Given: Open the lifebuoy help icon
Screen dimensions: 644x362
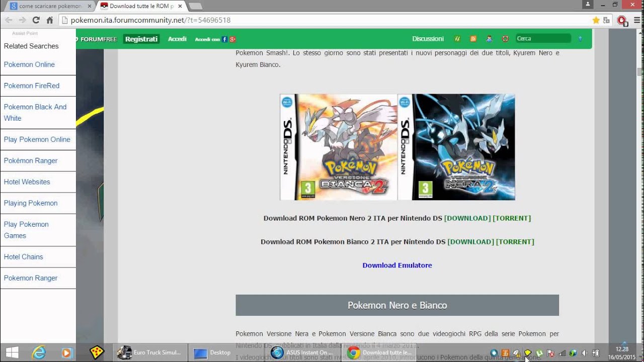Looking at the screenshot, I should point(505,39).
